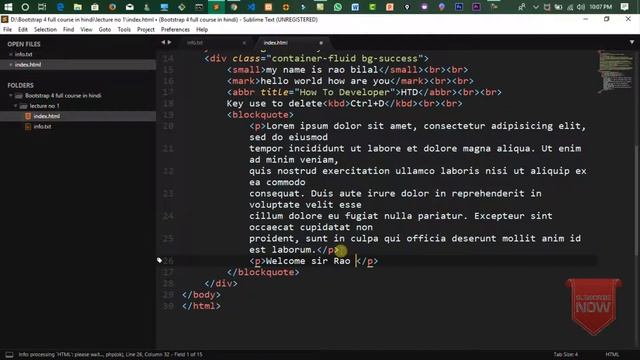Open Photoshop from the taskbar
The height and width of the screenshot is (360, 640).
[459, 7]
